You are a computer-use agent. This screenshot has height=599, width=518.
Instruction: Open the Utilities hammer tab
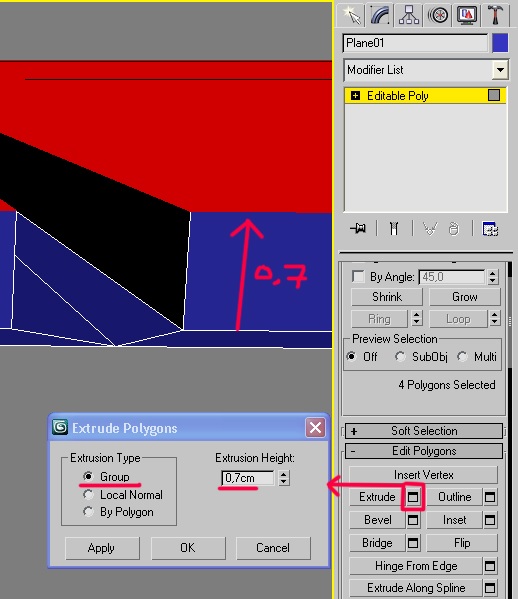[495, 15]
